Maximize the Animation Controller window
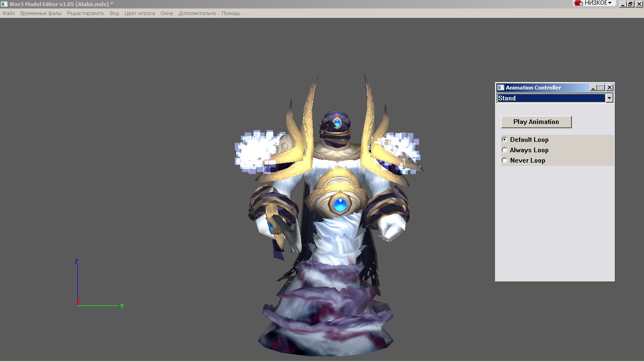 (x=601, y=88)
